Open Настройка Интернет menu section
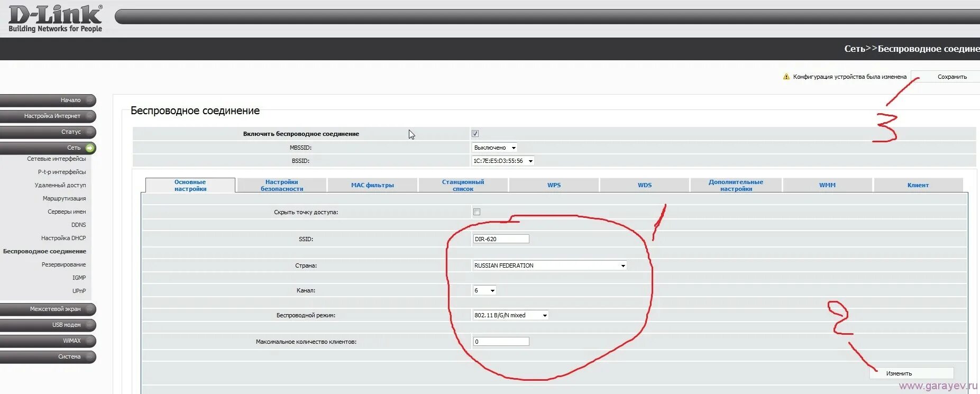Viewport: 980px width, 394px height. 48,116
